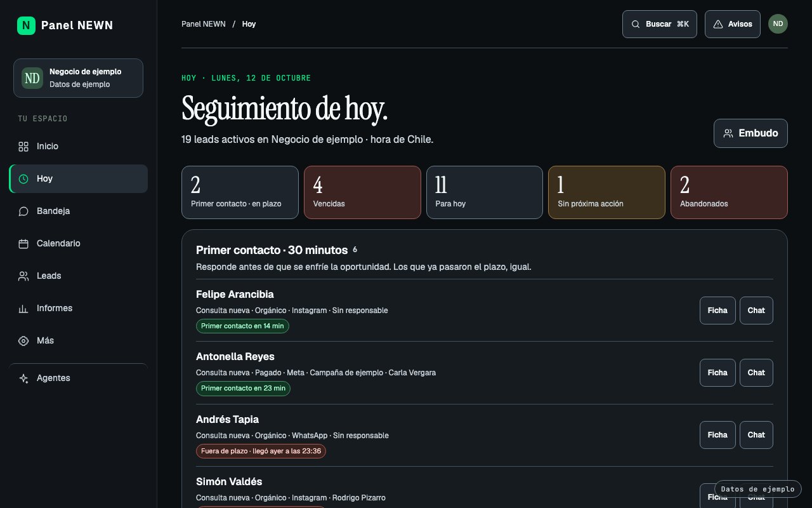Click the people icon in Embudo button
The width and height of the screenshot is (812, 508).
click(x=728, y=133)
